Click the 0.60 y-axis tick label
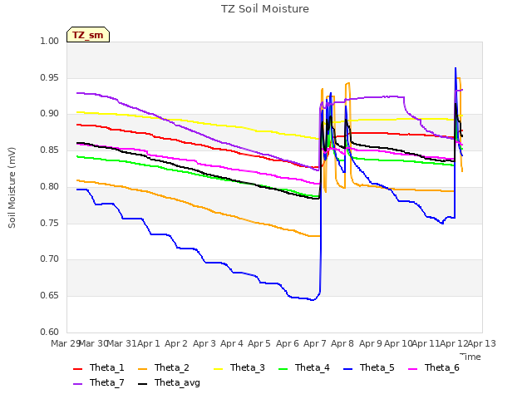 [50, 332]
